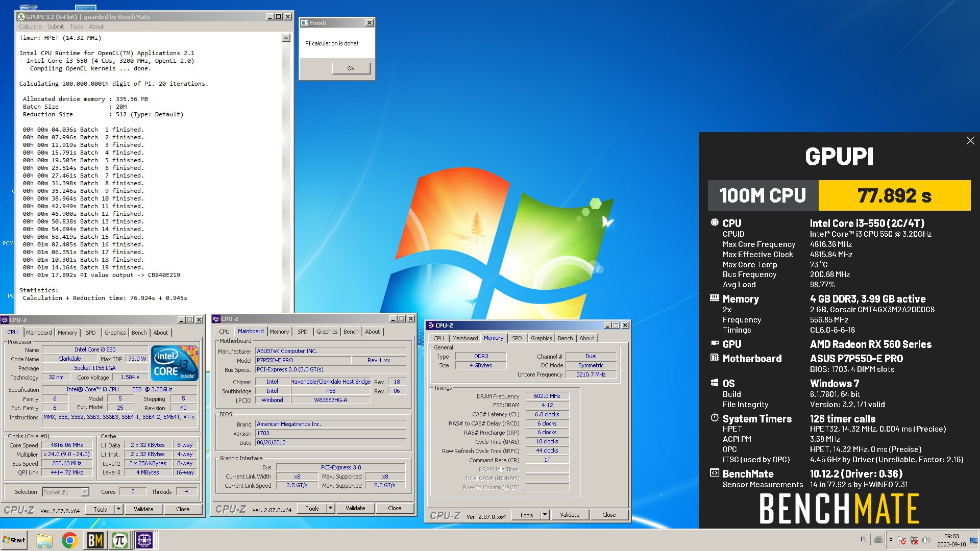Screen dimensions: 980x551
Task: Switch to Caches tab... Mainboard tab in left CPU-Z
Action: coord(39,333)
